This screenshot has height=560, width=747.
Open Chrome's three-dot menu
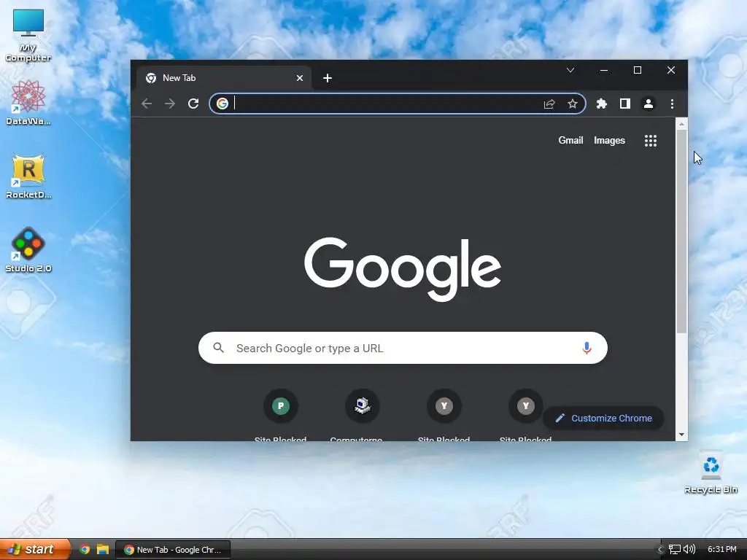tap(672, 104)
